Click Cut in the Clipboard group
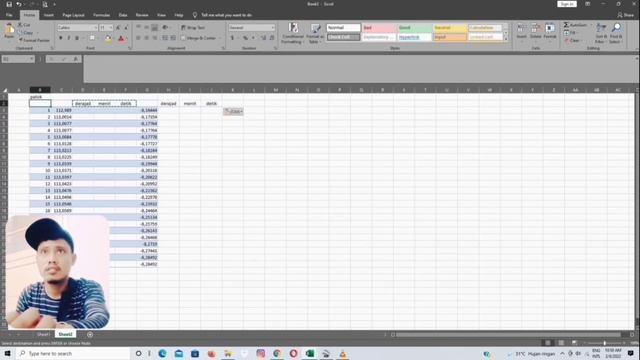640x360 pixels. click(24, 25)
